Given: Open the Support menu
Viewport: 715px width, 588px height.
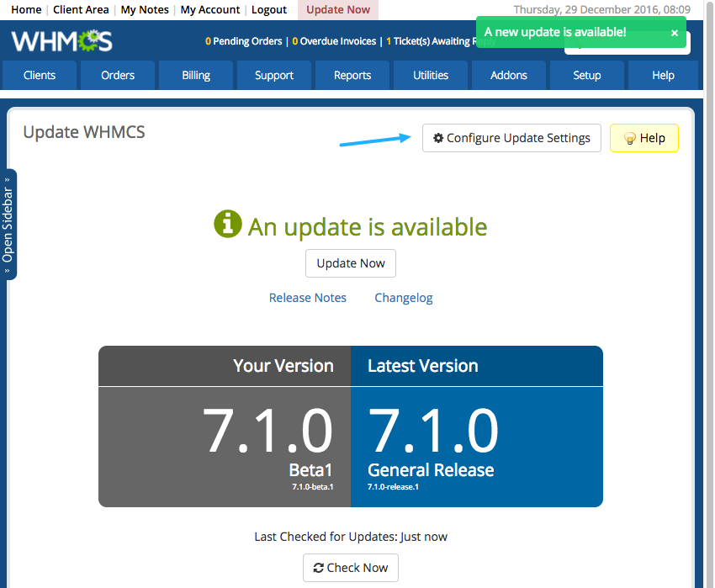Looking at the screenshot, I should (274, 75).
